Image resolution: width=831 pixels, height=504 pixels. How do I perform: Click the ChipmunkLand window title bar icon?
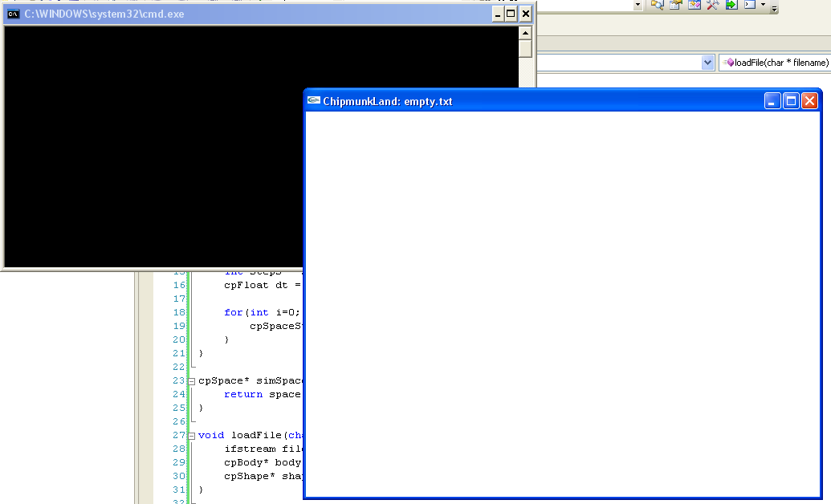pos(314,100)
